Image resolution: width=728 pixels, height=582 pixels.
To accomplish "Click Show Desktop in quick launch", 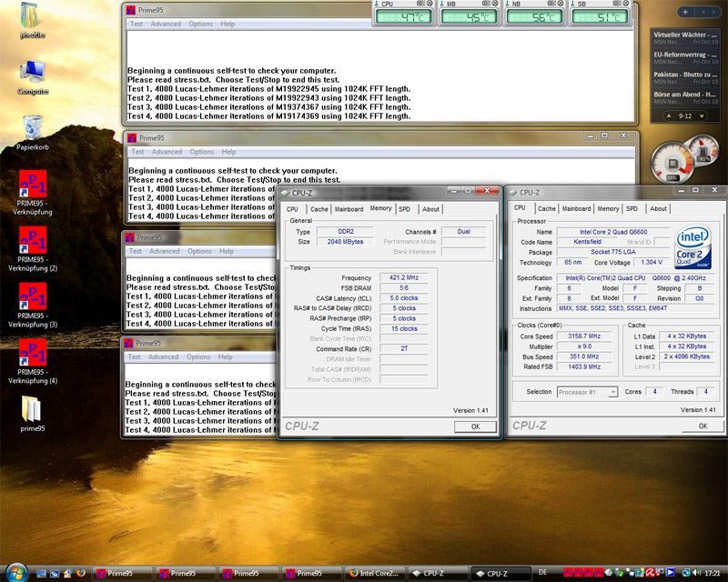I will coord(41,573).
